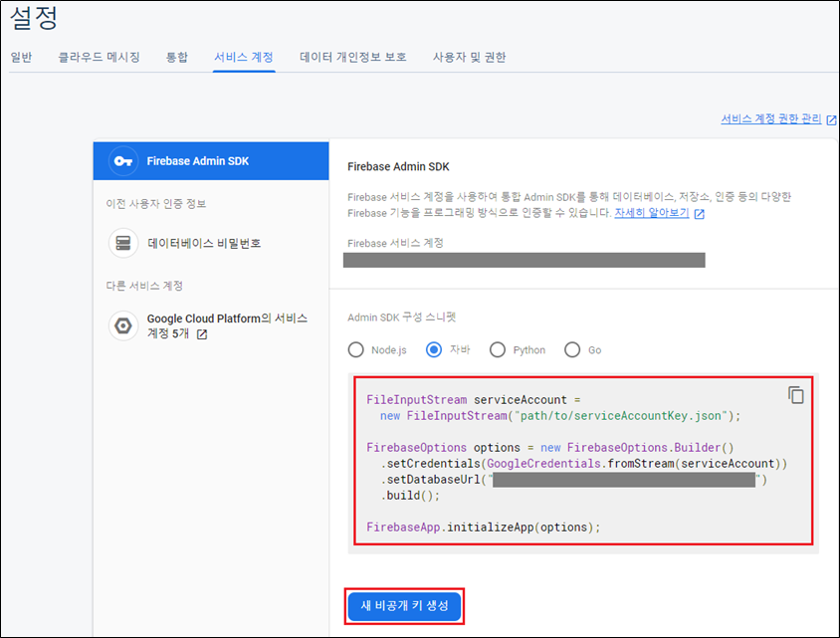Open Google Cloud Platform의 서비스 계정 5개 link
Screen dimensions: 840x638
point(227,325)
